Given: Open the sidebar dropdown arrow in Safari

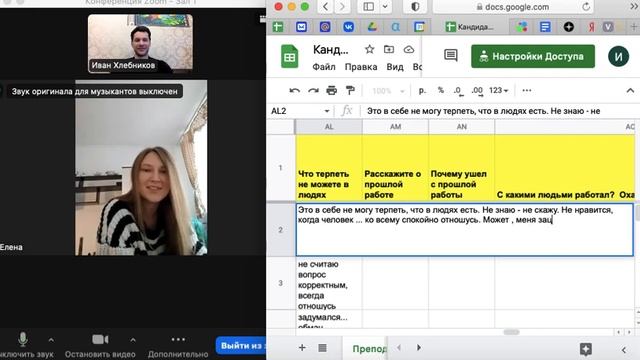Looking at the screenshot, I should [385, 7].
